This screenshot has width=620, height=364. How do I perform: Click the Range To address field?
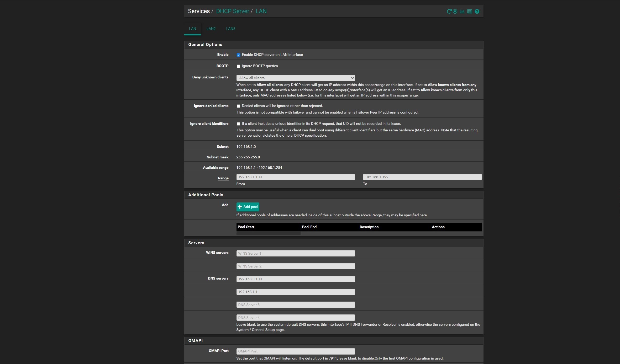click(x=422, y=177)
